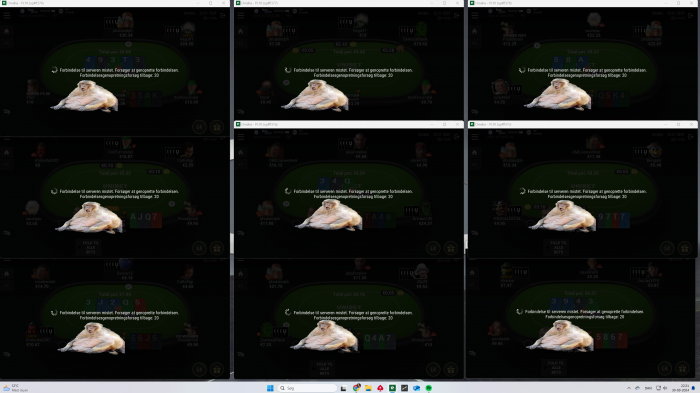
Task: Tick 'Fold til alle bets' on table holding 9 7 T 7
Action: [x=558, y=247]
